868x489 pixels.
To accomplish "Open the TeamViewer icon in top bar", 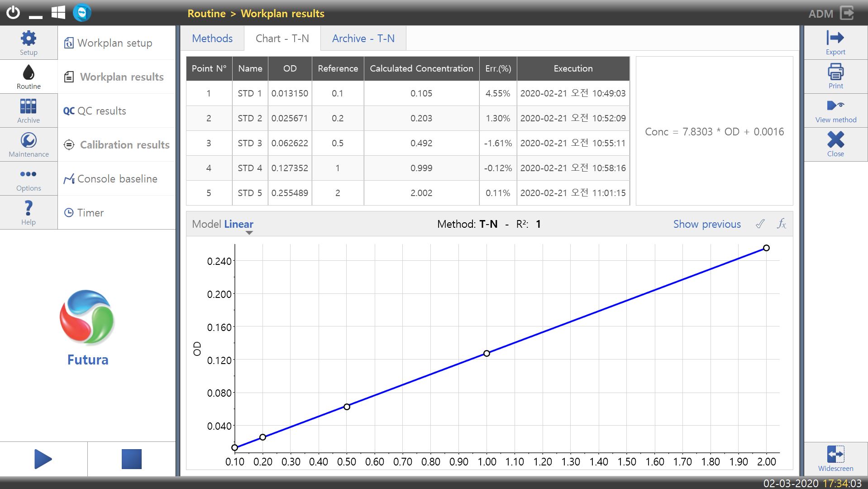I will pos(82,13).
